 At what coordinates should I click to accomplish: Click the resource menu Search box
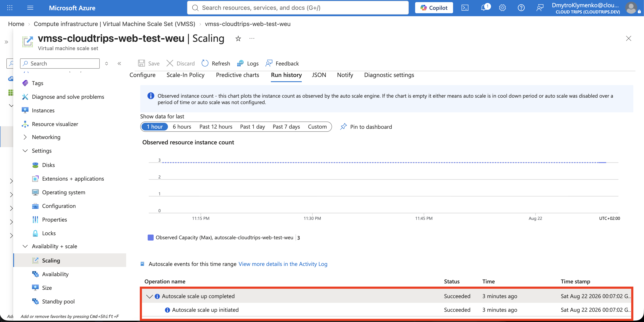[60, 64]
